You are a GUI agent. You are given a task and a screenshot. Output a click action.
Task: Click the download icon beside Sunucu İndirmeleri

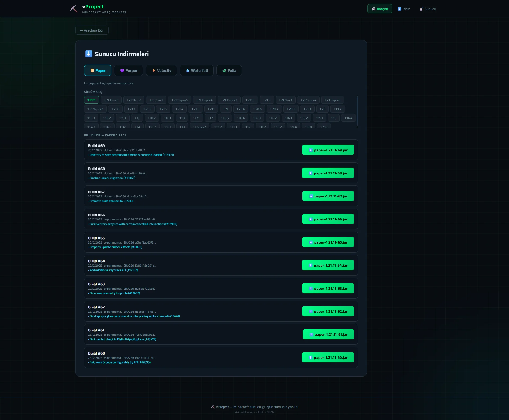89,54
